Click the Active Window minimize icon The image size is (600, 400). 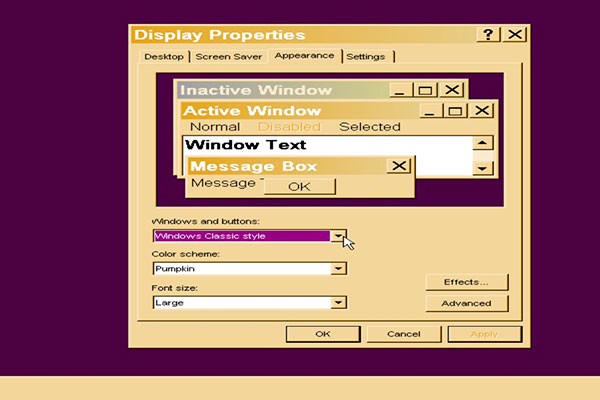click(x=430, y=111)
